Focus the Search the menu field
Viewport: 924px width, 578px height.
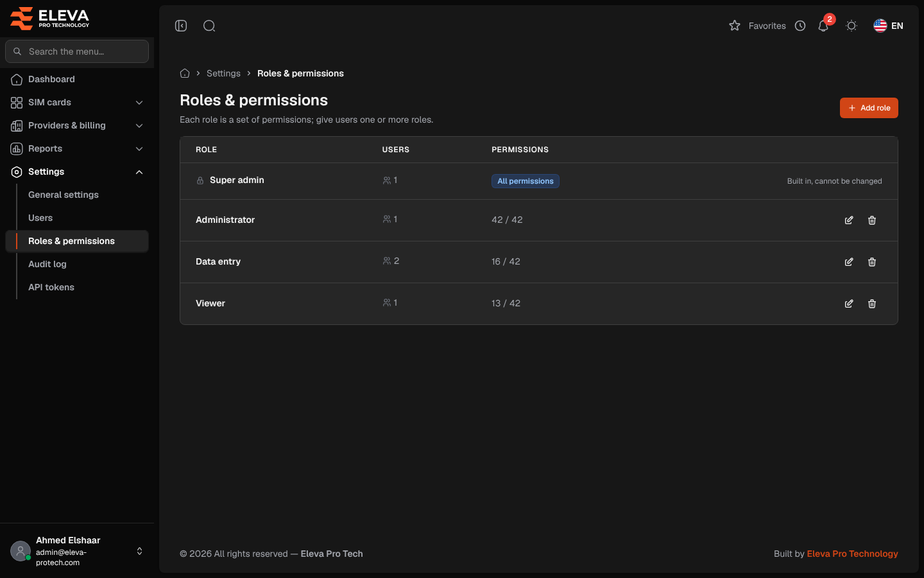click(x=77, y=51)
